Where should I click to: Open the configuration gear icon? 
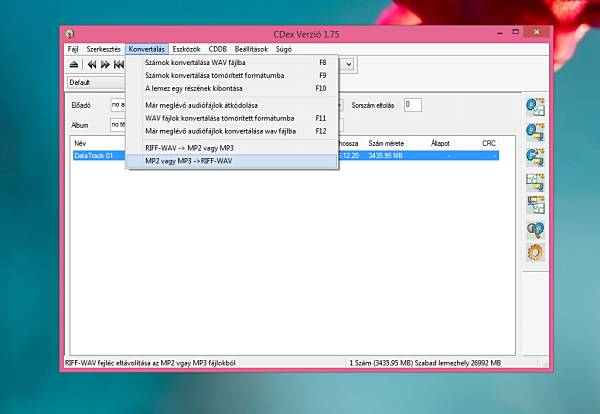tap(535, 253)
